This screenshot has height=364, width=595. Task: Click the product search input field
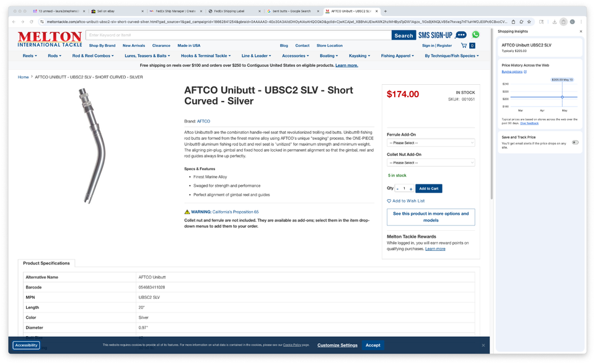pyautogui.click(x=239, y=35)
